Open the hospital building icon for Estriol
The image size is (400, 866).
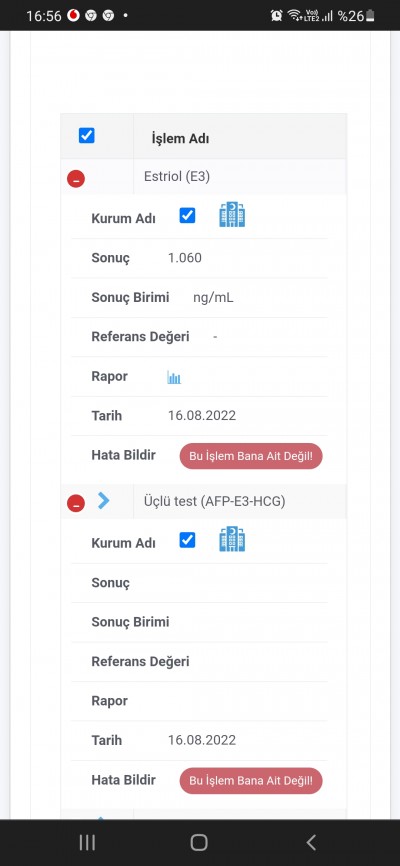click(232, 215)
